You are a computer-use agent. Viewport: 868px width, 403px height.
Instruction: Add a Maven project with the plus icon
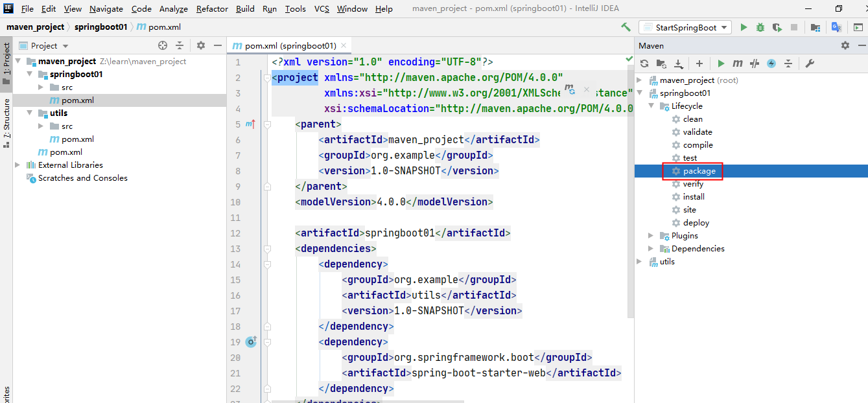(x=699, y=63)
